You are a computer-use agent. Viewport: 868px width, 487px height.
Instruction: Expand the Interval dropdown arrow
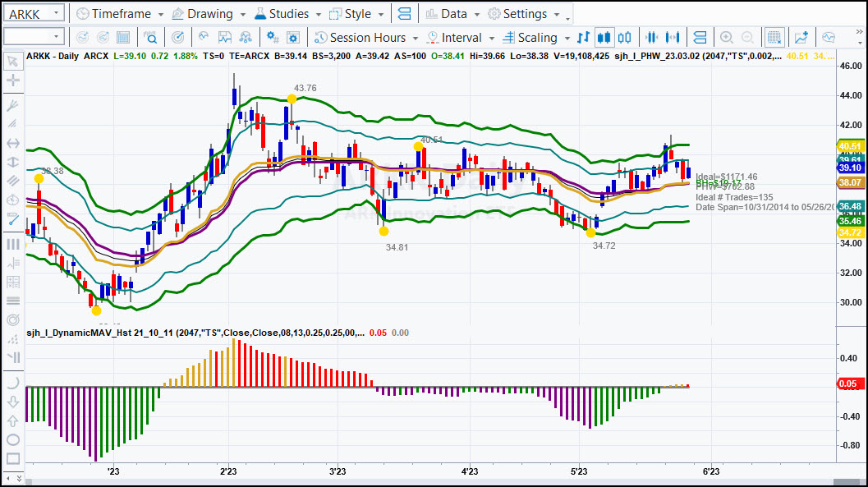pos(492,38)
